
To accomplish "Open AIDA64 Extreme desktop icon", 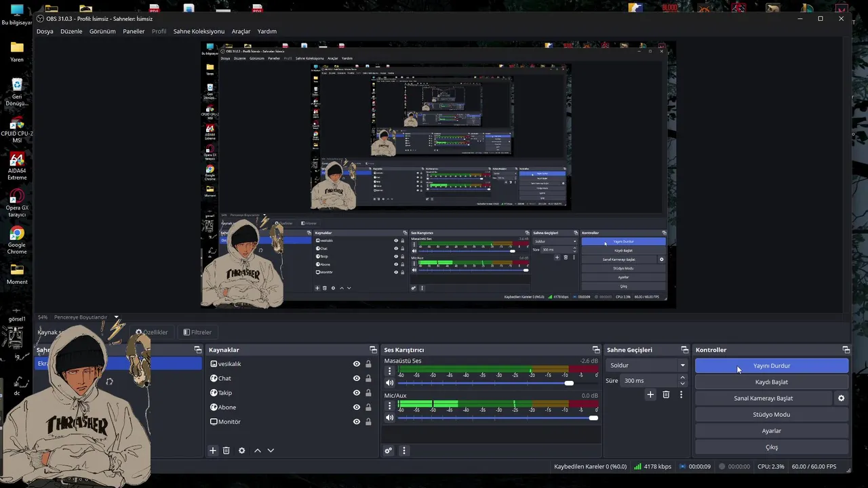I will (x=17, y=167).
